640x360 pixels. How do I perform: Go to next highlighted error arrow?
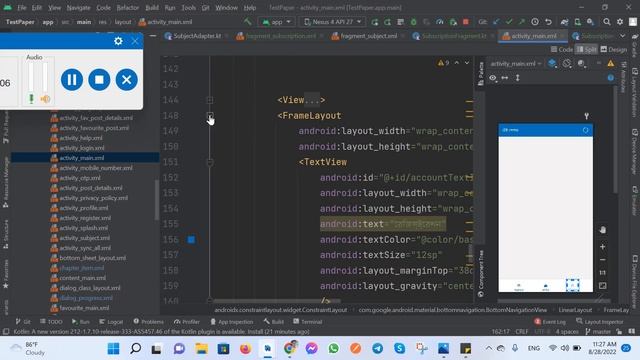467,63
